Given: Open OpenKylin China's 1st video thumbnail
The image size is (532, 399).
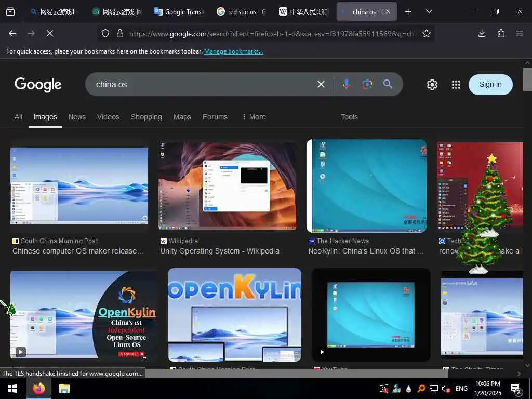Looking at the screenshot, I should (x=84, y=315).
